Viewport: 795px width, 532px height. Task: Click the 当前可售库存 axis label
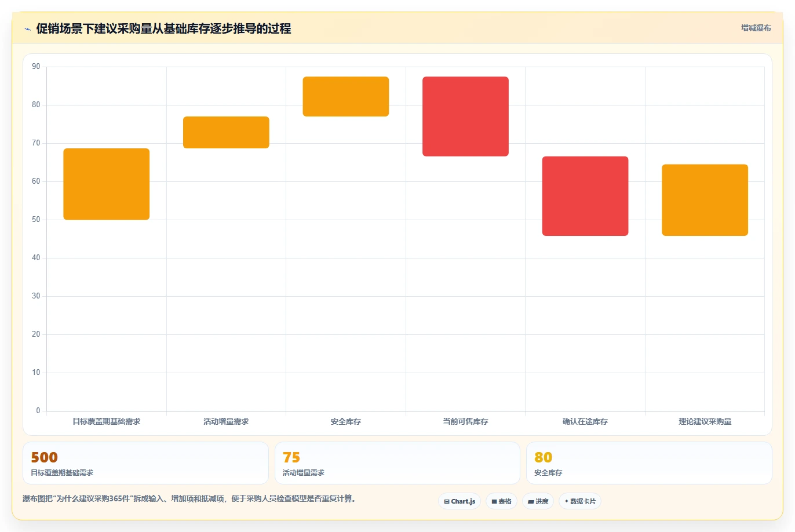[x=465, y=421]
